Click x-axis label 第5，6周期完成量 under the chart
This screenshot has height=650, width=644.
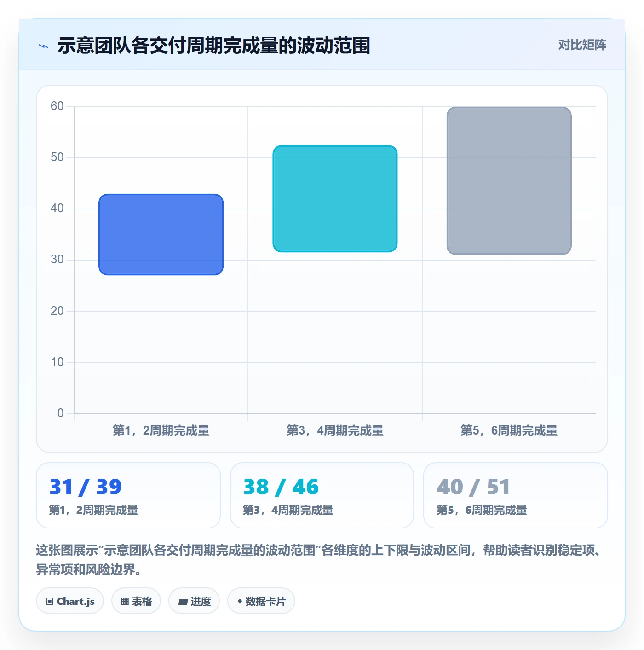point(509,431)
